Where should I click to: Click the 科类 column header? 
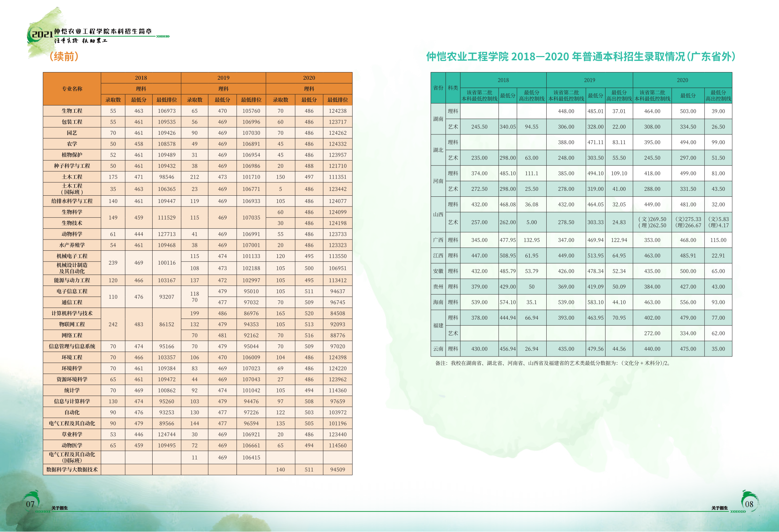coord(453,88)
